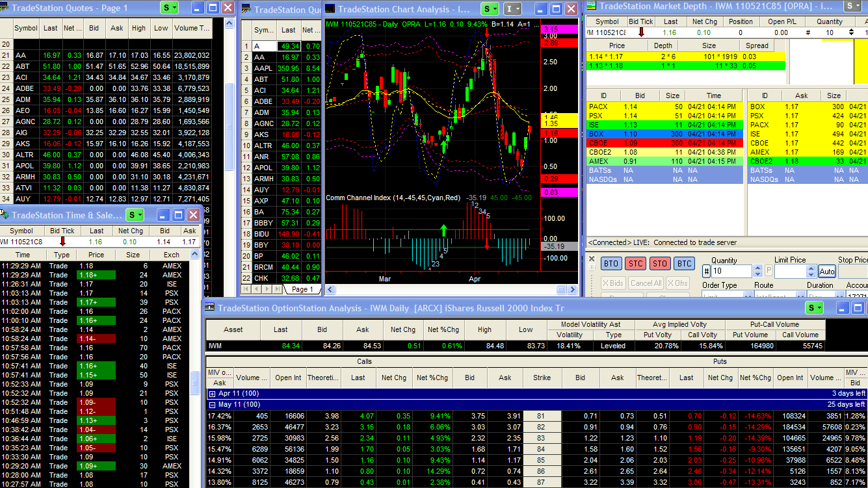This screenshot has height=488, width=868.
Task: Collapse the May 11 (100) option chain
Action: click(x=212, y=405)
